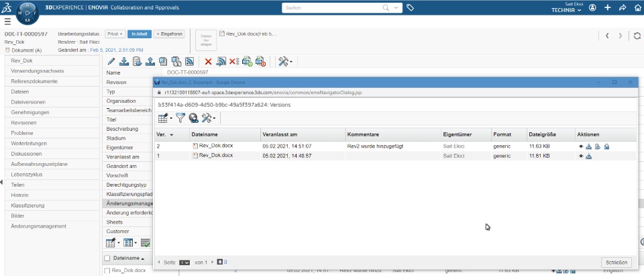Image resolution: width=644 pixels, height=276 pixels.
Task: Open the hamburger menu
Action: pyautogui.click(x=8, y=21)
